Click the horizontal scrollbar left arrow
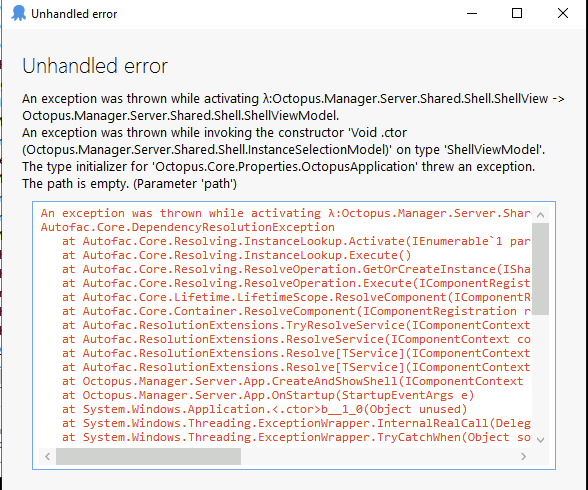This screenshot has width=588, height=490. pyautogui.click(x=48, y=456)
